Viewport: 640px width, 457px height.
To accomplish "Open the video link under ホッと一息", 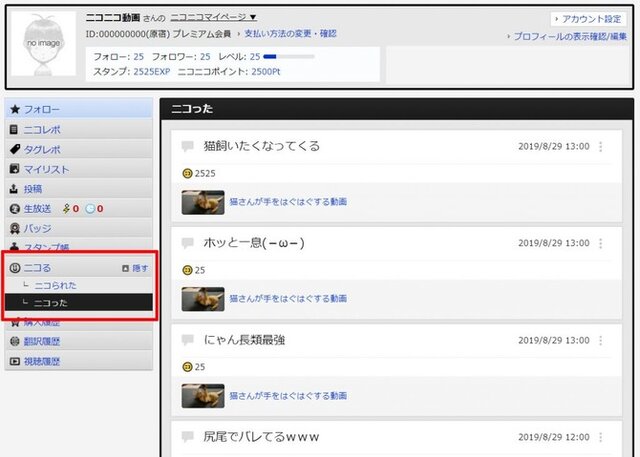I will [x=288, y=298].
